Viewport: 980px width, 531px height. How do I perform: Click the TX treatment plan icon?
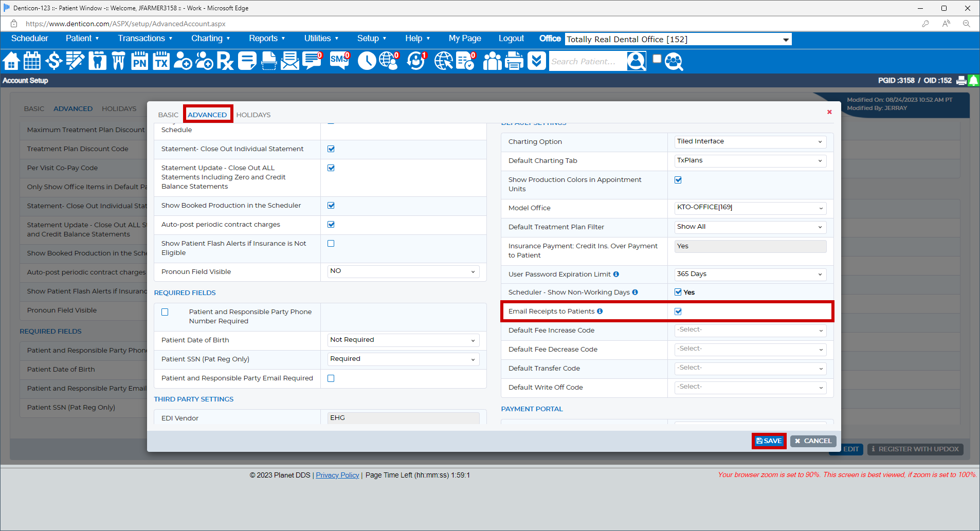(x=160, y=61)
